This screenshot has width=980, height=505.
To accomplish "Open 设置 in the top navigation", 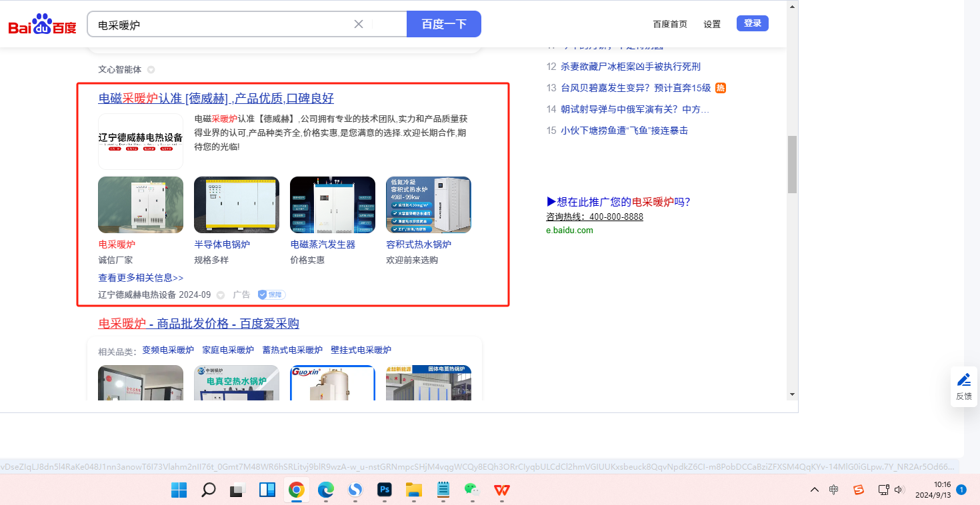I will 712,24.
